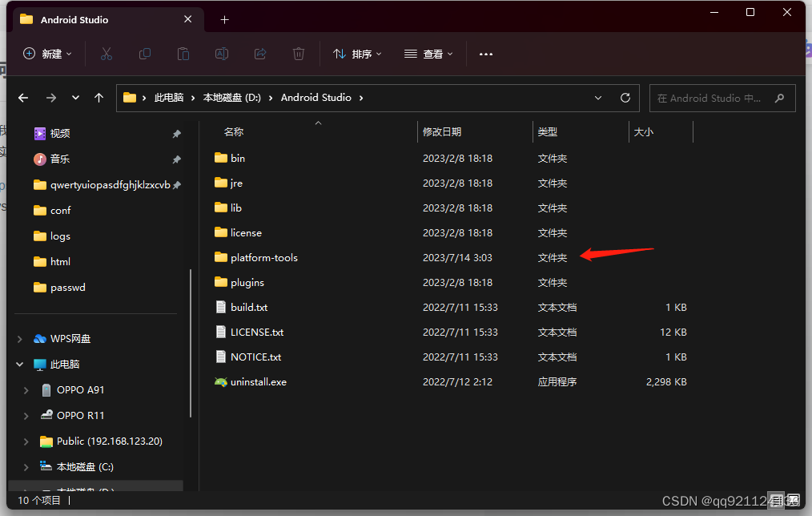The image size is (812, 516).
Task: Click the Rename icon in toolbar
Action: click(222, 54)
